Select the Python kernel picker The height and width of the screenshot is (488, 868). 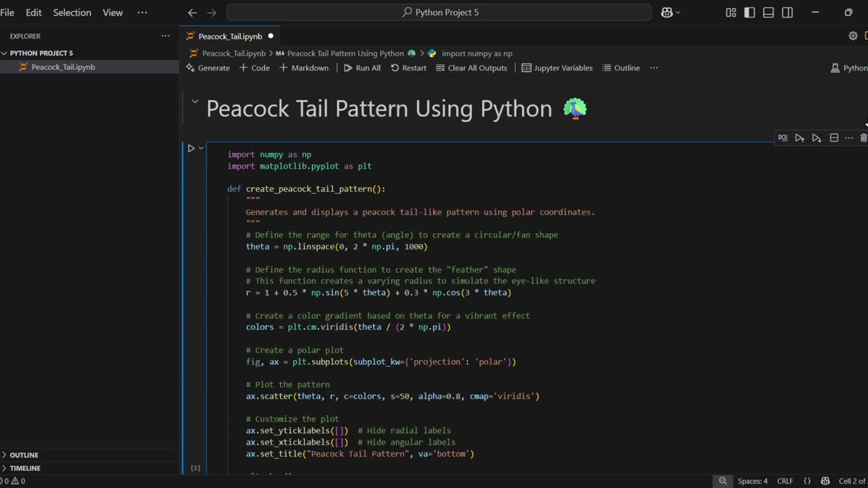coord(849,68)
